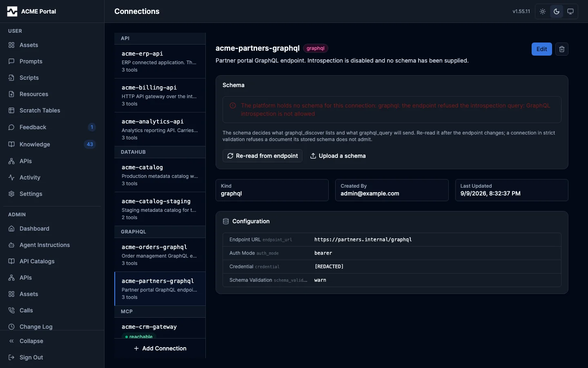Select the system theme monitor icon
588x368 pixels.
(570, 11)
